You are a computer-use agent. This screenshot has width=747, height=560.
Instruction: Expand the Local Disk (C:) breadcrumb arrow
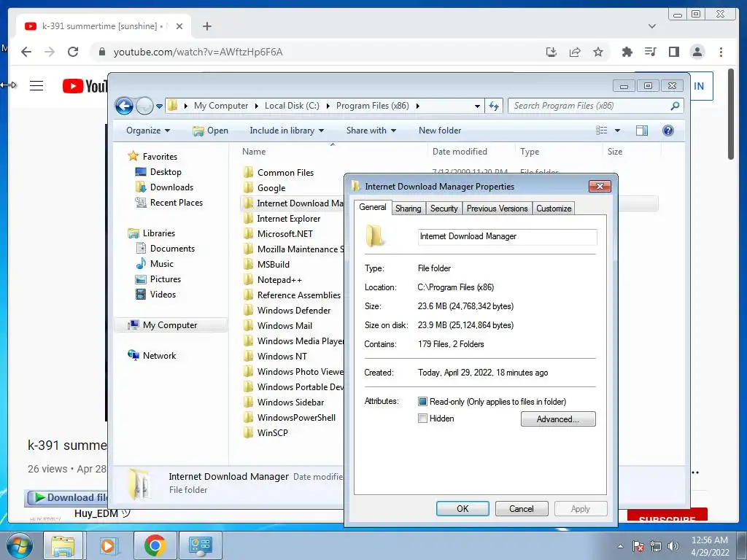(328, 106)
